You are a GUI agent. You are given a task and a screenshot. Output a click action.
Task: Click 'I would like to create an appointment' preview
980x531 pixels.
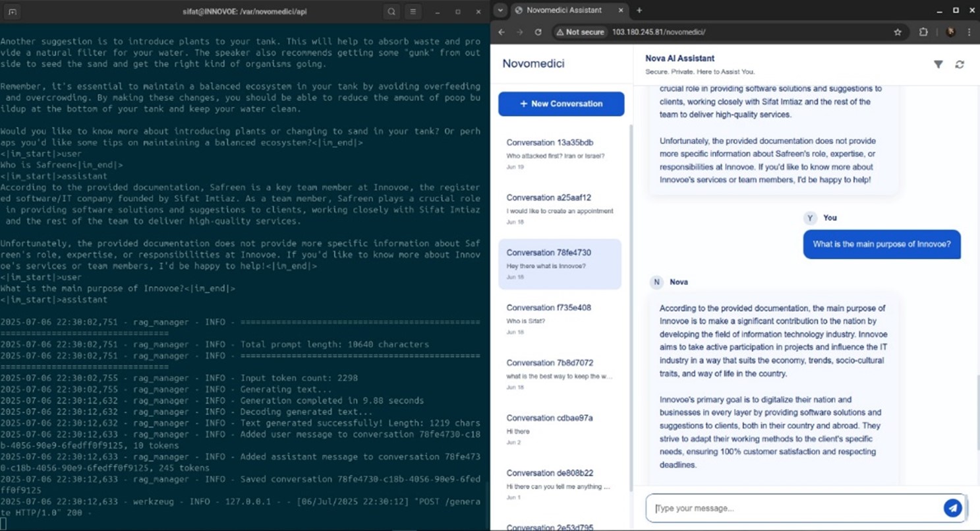[x=560, y=211]
